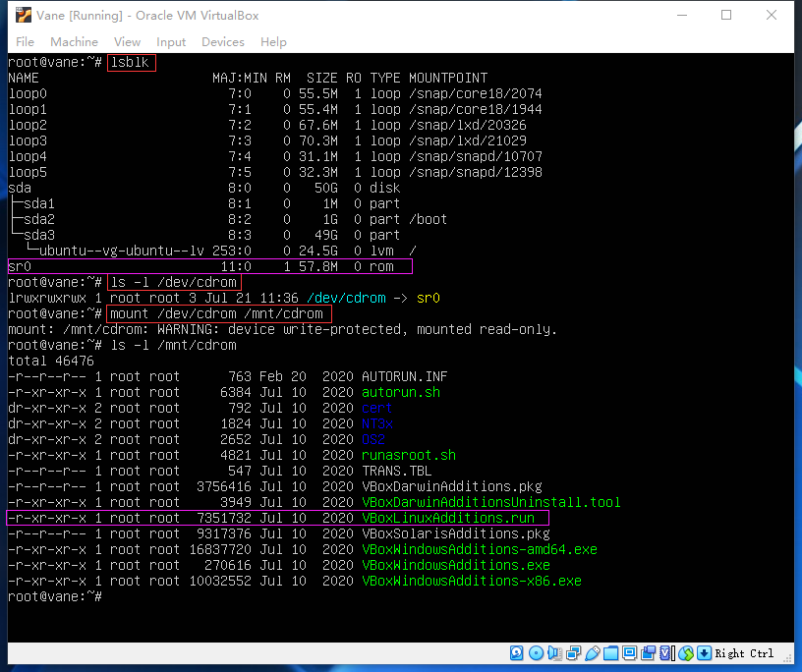Viewport: 802px width, 672px height.
Task: Click the MOUNTPOINT column header
Action: click(448, 78)
